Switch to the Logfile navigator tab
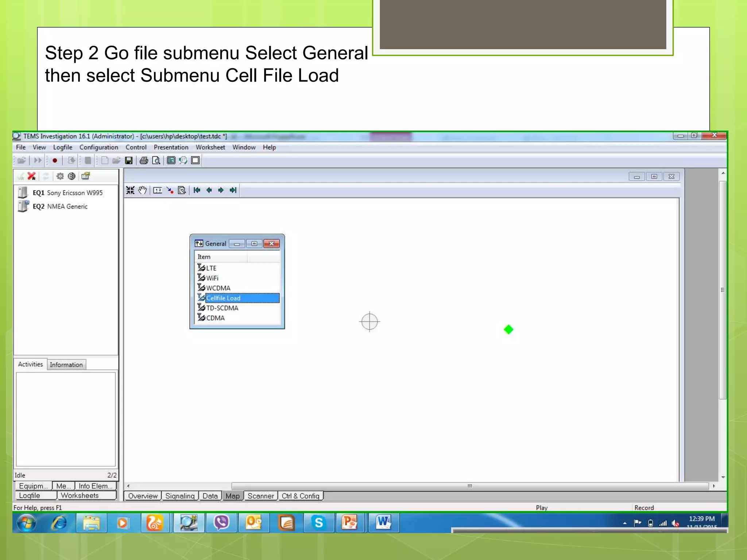 pos(36,495)
